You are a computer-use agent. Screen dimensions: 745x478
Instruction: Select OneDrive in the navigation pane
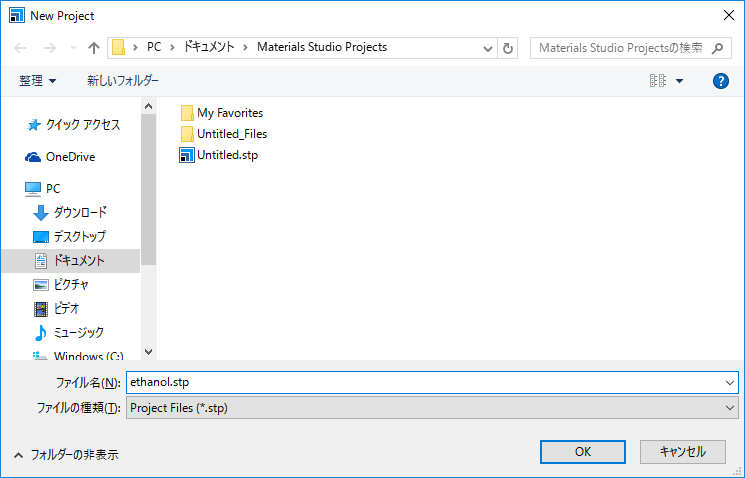coord(70,157)
